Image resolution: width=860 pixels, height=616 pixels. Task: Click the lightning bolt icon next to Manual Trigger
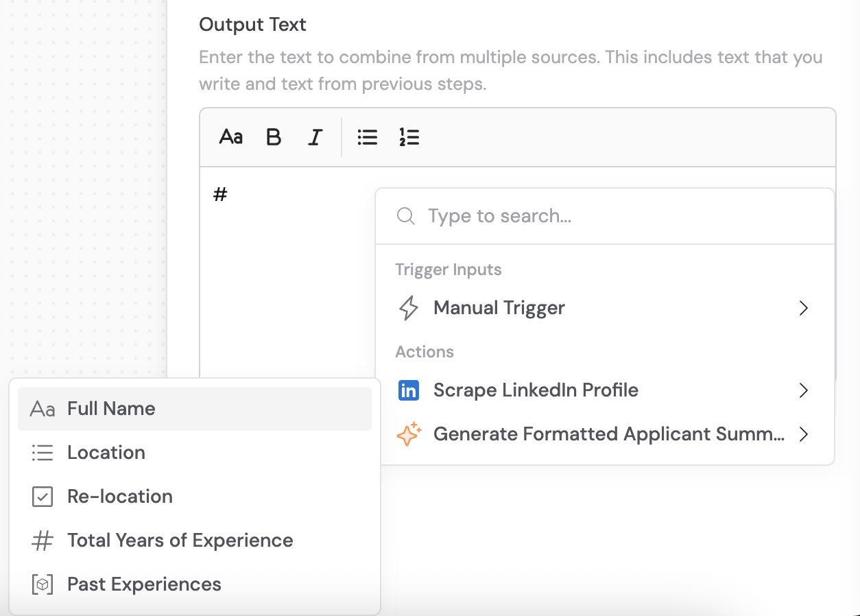click(409, 308)
